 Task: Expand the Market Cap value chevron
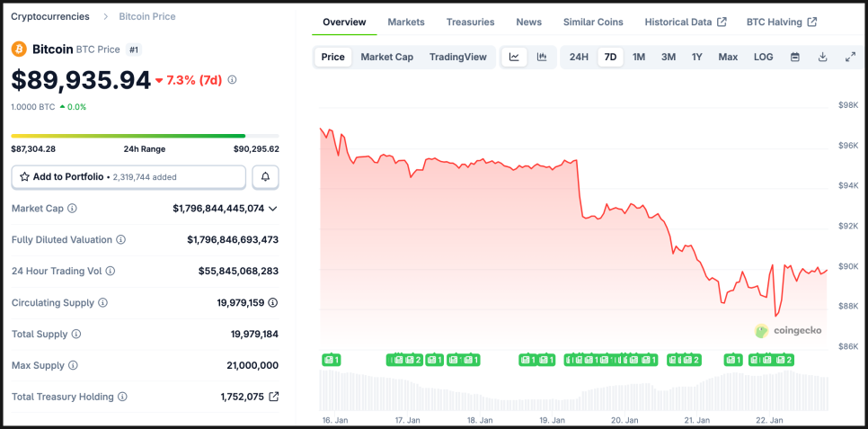(273, 209)
